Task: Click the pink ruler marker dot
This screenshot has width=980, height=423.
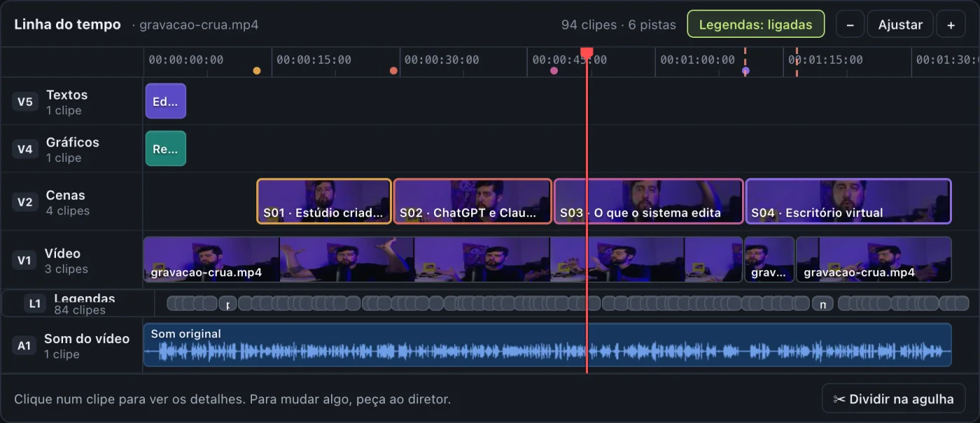Action: (x=554, y=71)
